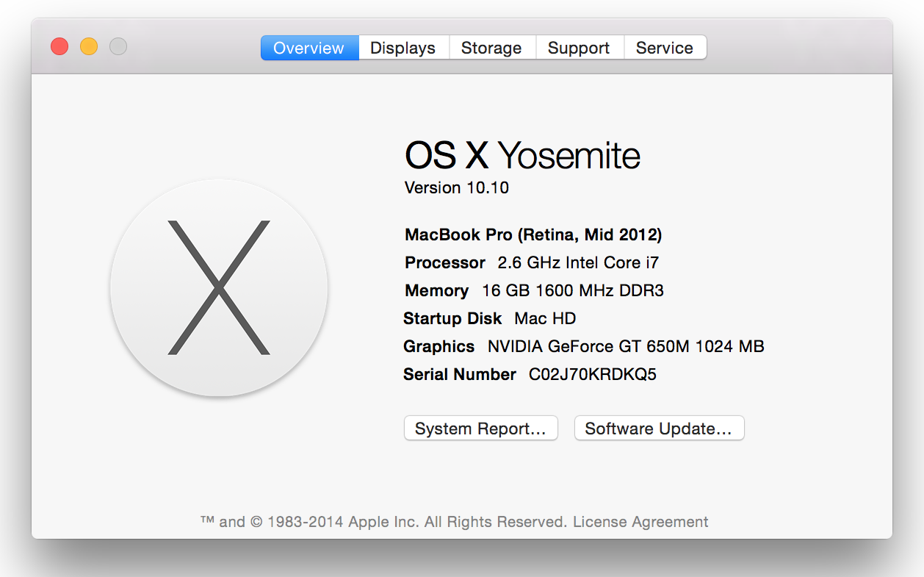Click the 2.6 GHz Intel Core i7 value

pyautogui.click(x=578, y=262)
